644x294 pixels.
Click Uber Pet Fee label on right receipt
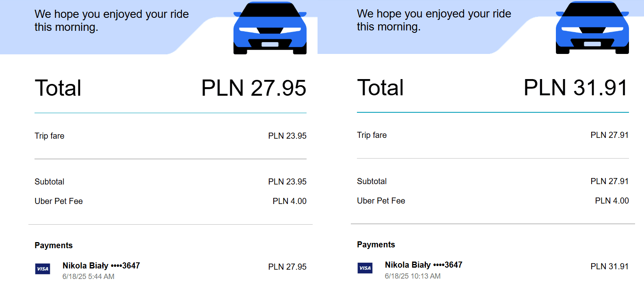(381, 201)
